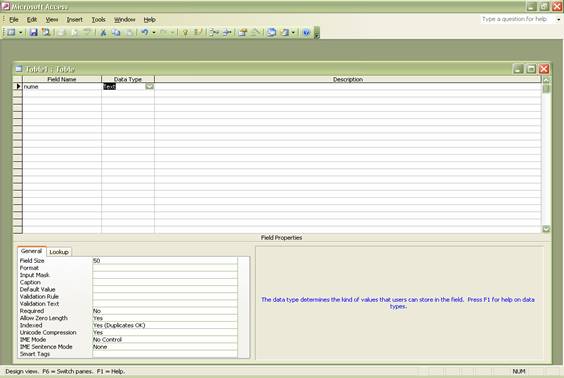
Task: Select the 'nume' field name cell
Action: [x=62, y=86]
